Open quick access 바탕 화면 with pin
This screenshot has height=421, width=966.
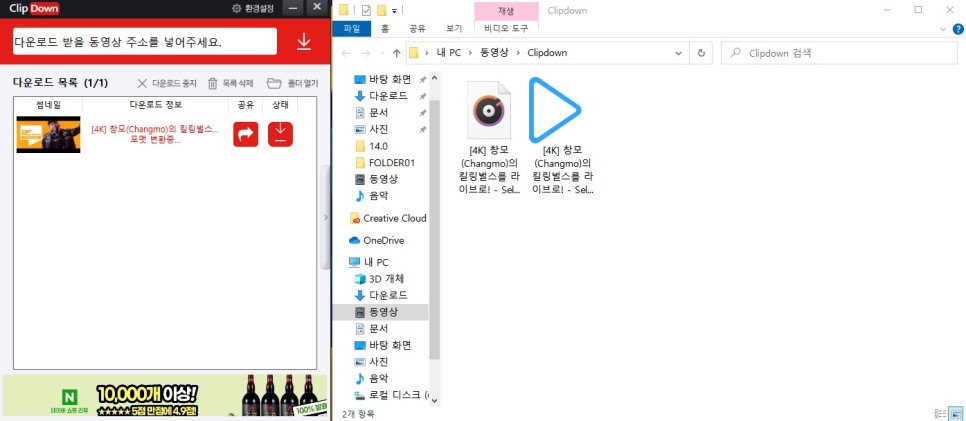tap(383, 80)
